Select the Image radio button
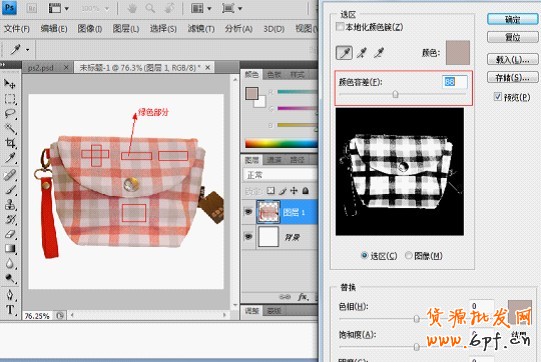The height and width of the screenshot is (362, 541). click(x=409, y=256)
